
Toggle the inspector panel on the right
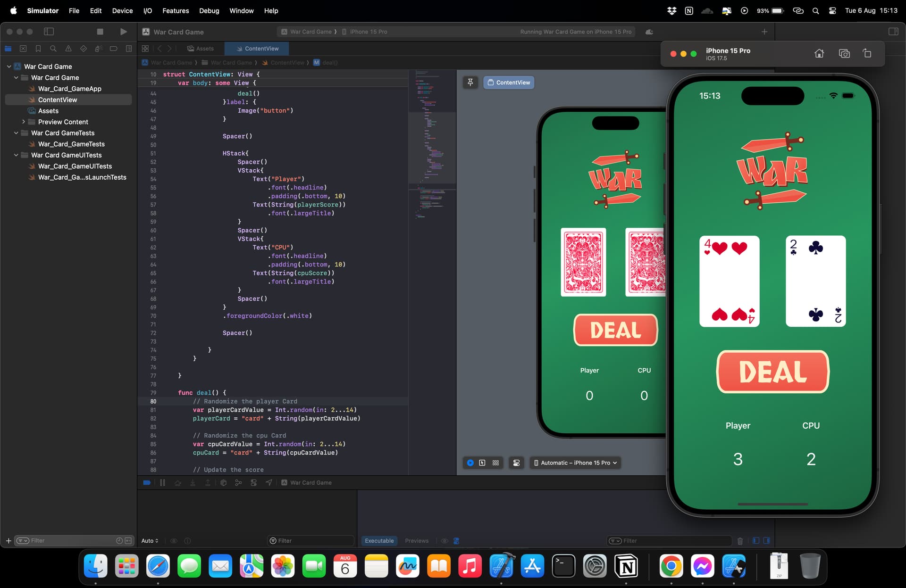(893, 32)
